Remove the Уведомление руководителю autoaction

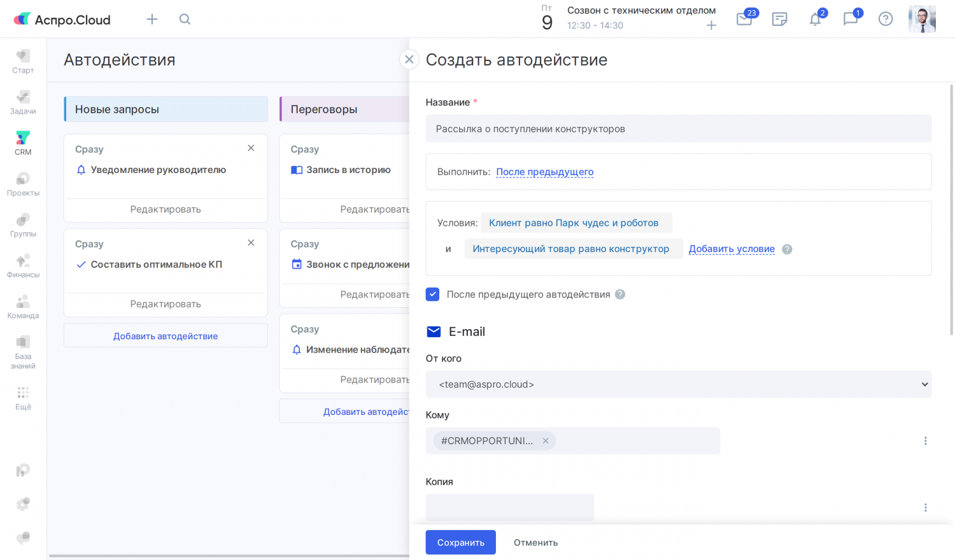[251, 148]
